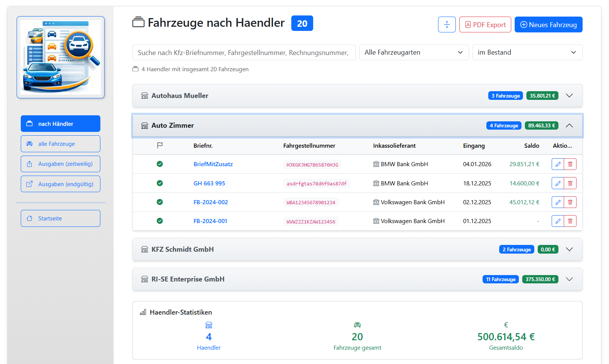609x364 pixels.
Task: Edit the BriefMitZusatz vehicle entry
Action: coord(558,164)
